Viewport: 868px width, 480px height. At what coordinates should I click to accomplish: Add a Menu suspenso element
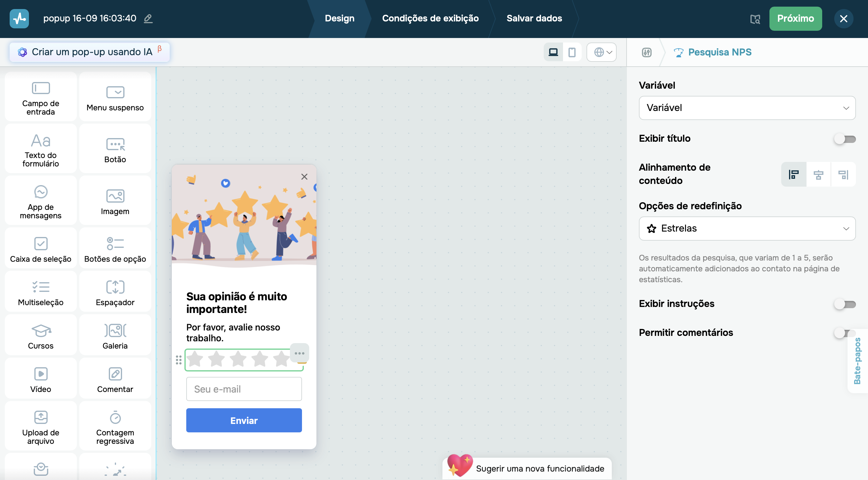(x=115, y=97)
